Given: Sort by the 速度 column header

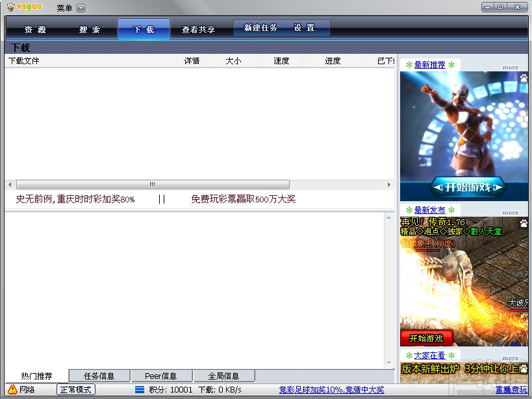Looking at the screenshot, I should 282,61.
